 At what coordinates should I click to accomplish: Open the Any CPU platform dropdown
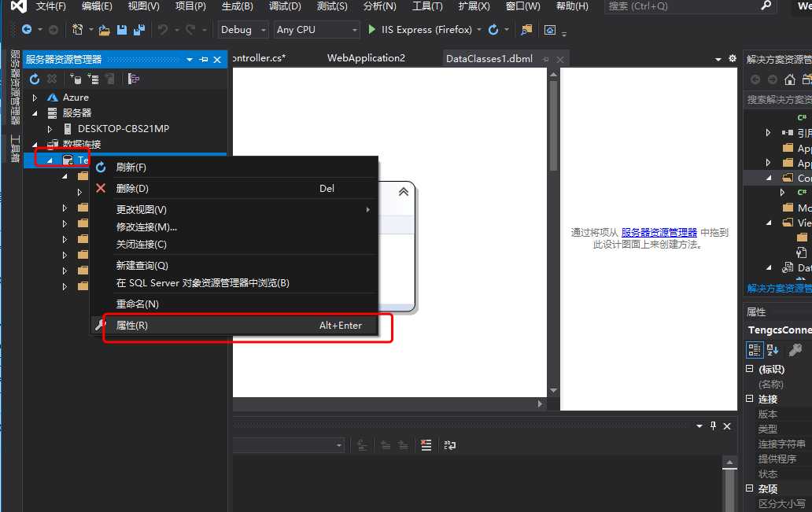(x=316, y=30)
